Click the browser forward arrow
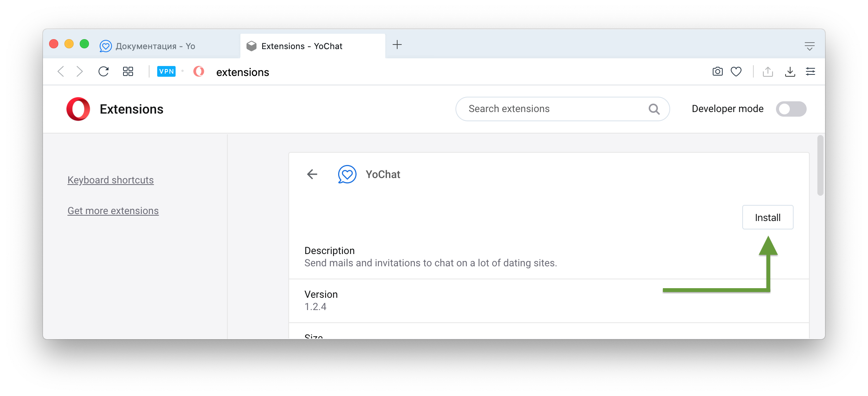The image size is (868, 396). coord(79,72)
